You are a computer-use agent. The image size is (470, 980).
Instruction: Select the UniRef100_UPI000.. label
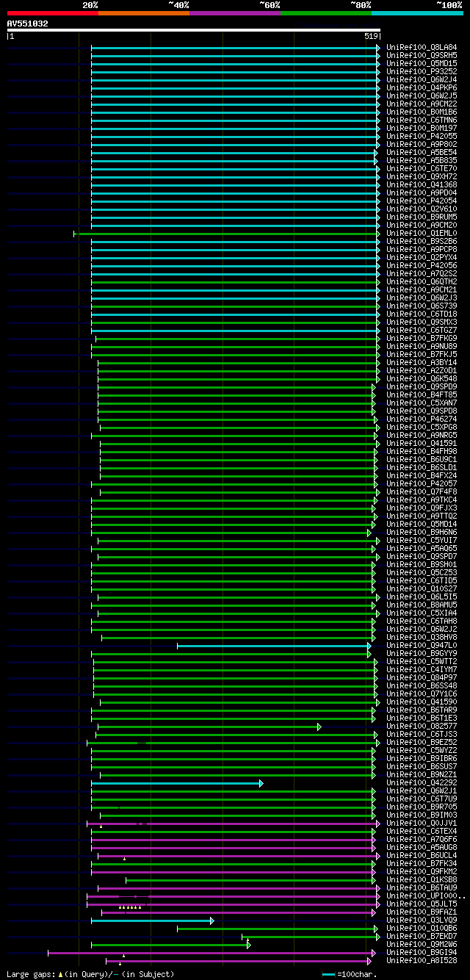pyautogui.click(x=426, y=896)
